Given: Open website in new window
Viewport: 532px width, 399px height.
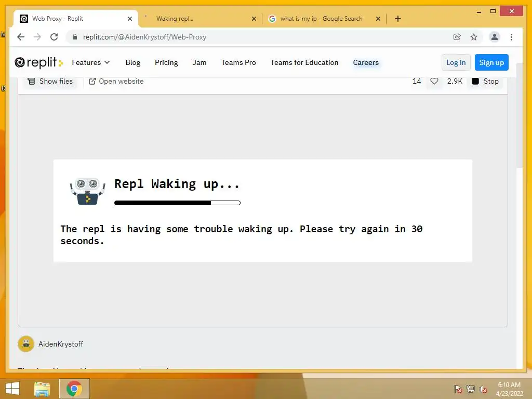Looking at the screenshot, I should (116, 81).
